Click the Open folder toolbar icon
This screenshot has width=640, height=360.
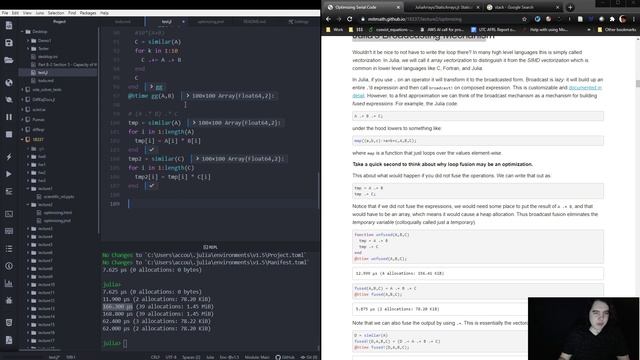tap(9, 60)
